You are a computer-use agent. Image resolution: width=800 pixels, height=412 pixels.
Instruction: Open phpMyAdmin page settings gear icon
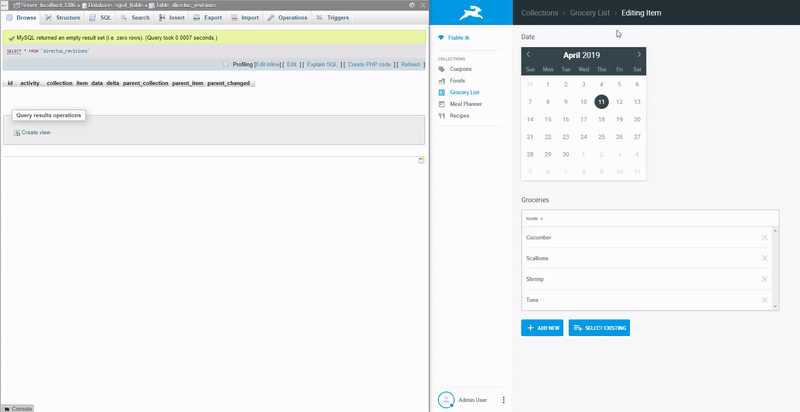pyautogui.click(x=412, y=5)
